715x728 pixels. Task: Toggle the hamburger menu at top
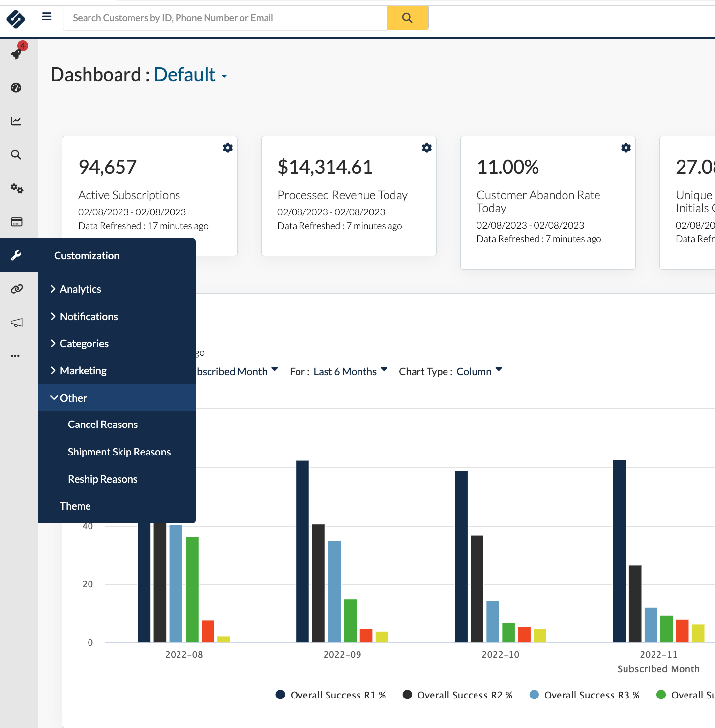[47, 17]
